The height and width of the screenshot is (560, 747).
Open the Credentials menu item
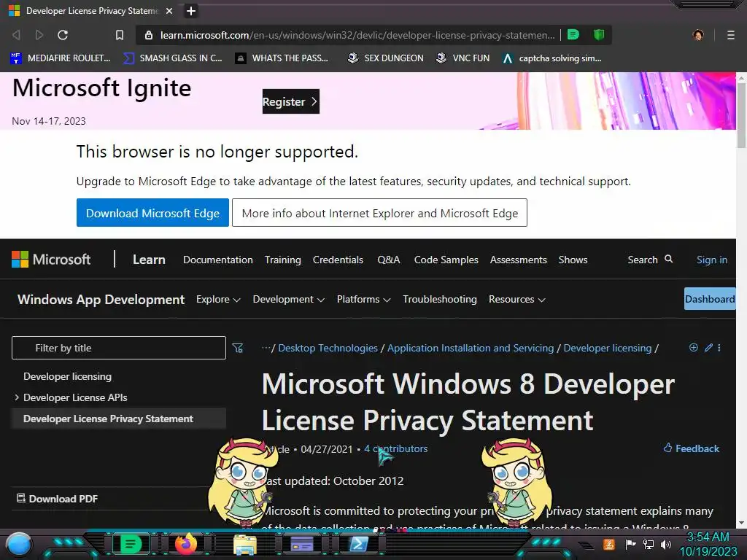click(338, 260)
